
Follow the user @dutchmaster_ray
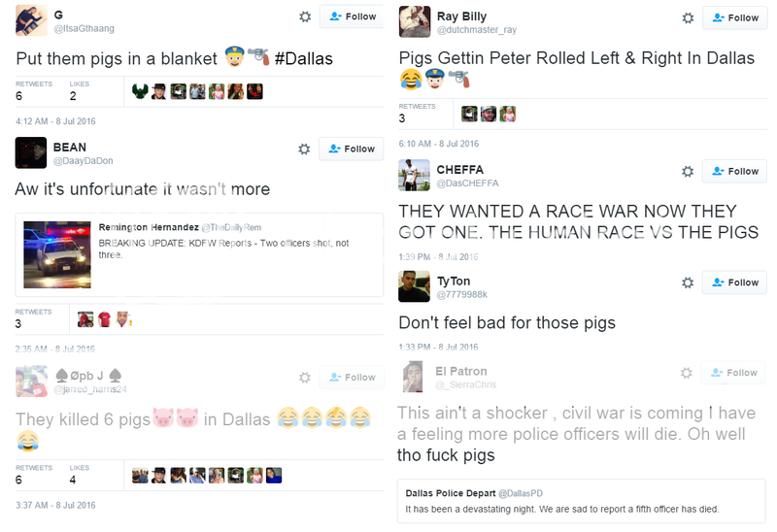[x=735, y=17]
